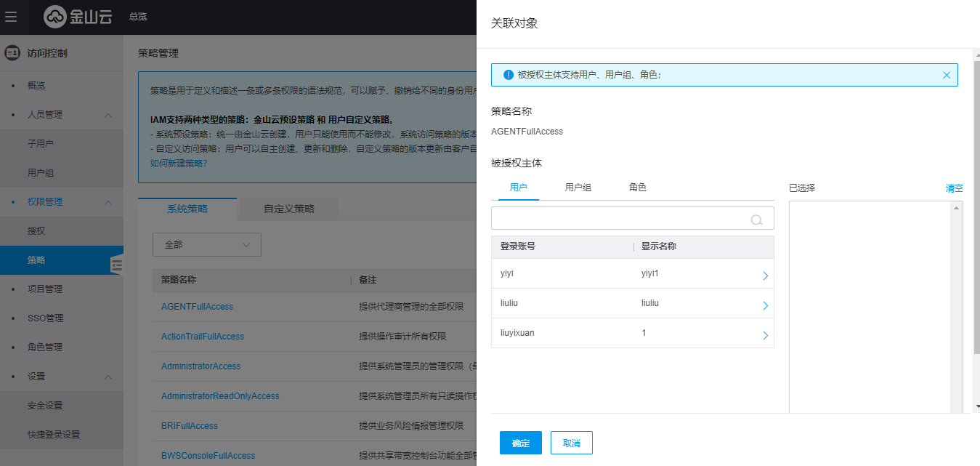Open the BWSConsoleFullAccess policy link

tap(208, 456)
